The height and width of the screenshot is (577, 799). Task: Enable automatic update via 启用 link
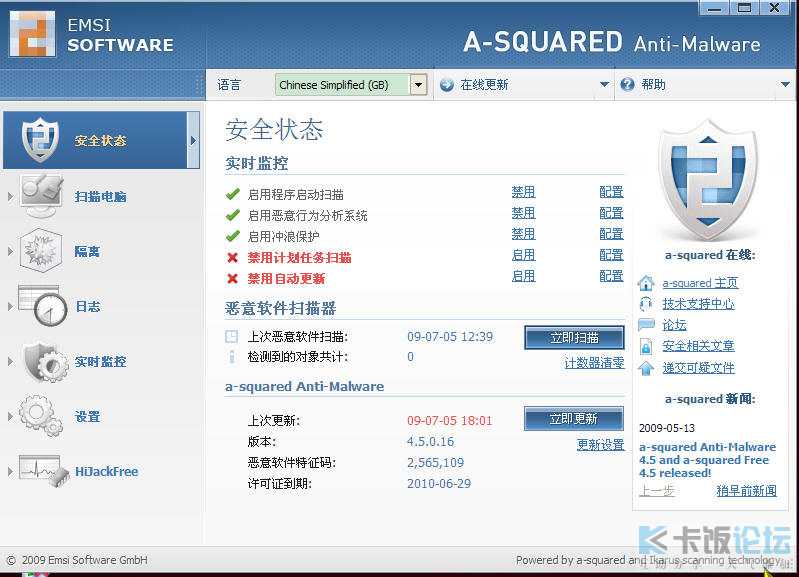coord(523,276)
